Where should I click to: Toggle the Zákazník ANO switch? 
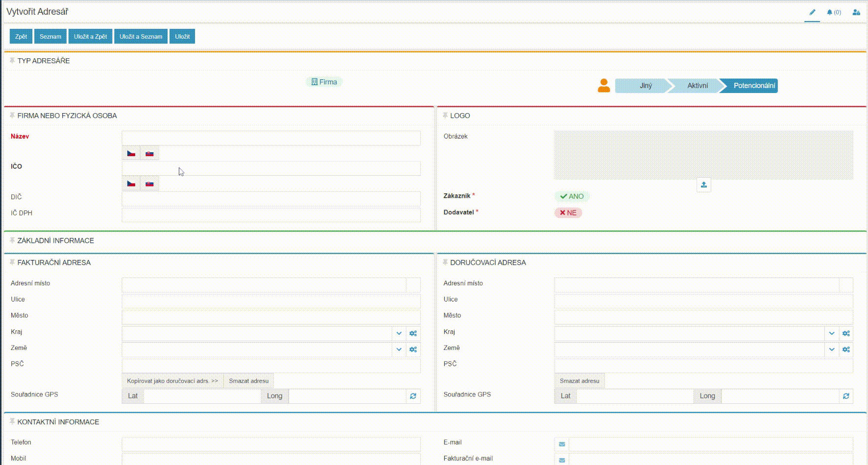pos(572,196)
